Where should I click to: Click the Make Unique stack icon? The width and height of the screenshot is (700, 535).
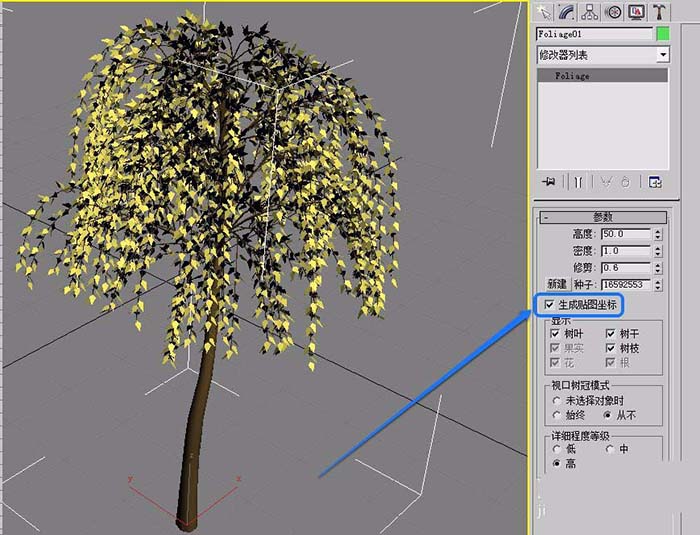pyautogui.click(x=606, y=182)
